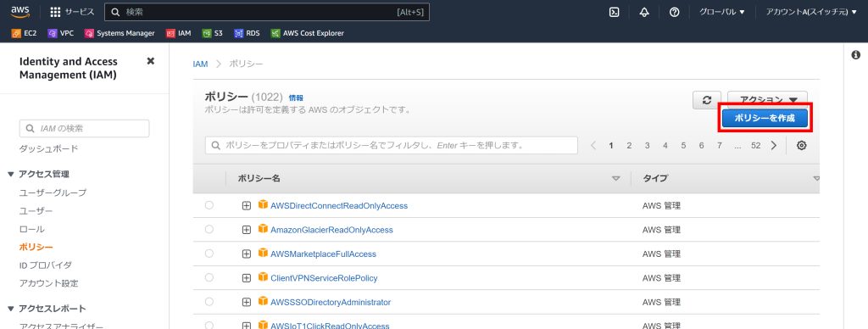868x329 pixels.
Task: Focus the IAM の検索 sidebar field
Action: pos(84,129)
